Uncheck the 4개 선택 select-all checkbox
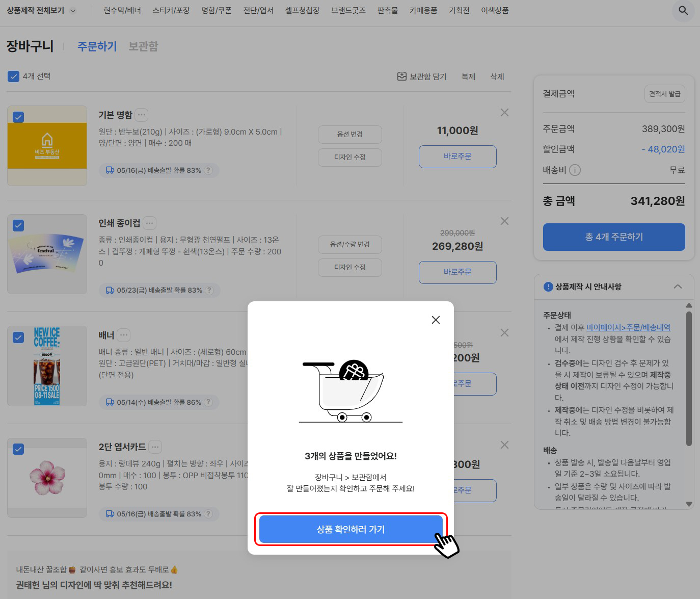The width and height of the screenshot is (700, 599). tap(13, 76)
